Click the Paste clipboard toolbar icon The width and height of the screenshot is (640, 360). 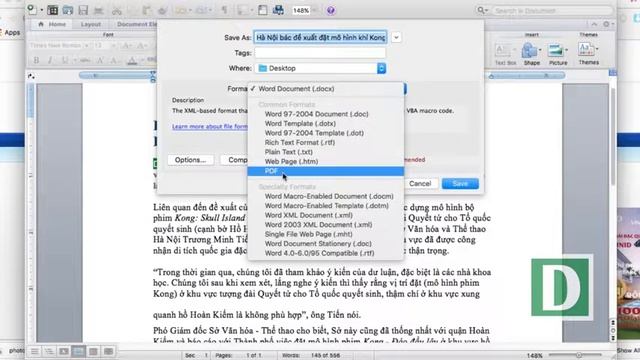click(147, 10)
